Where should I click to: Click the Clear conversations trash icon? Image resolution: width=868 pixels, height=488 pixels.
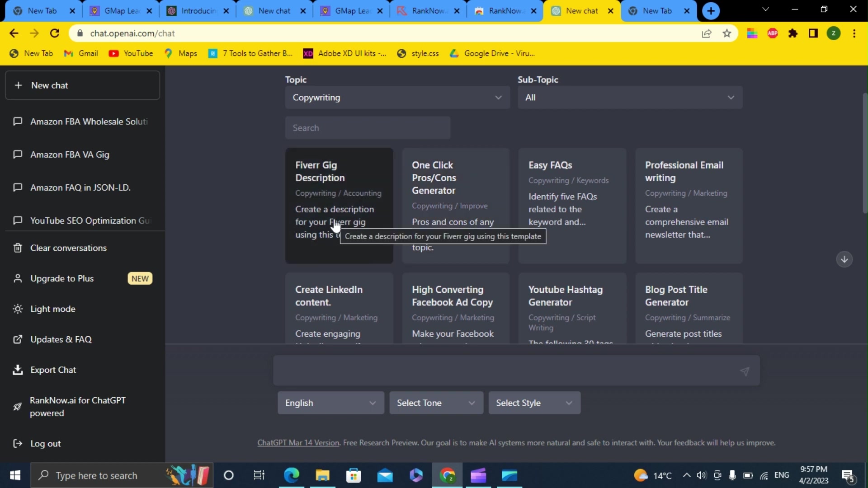click(x=18, y=248)
